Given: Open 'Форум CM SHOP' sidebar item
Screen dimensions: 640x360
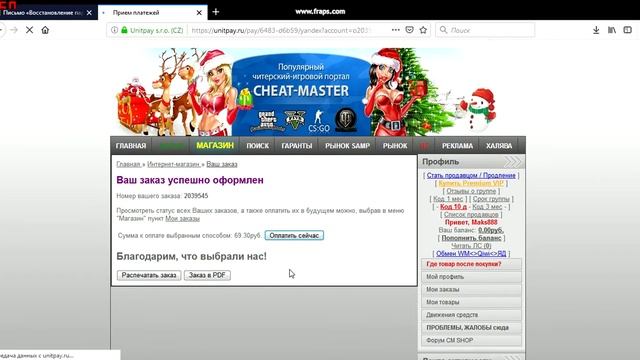Looking at the screenshot, I should (471, 340).
